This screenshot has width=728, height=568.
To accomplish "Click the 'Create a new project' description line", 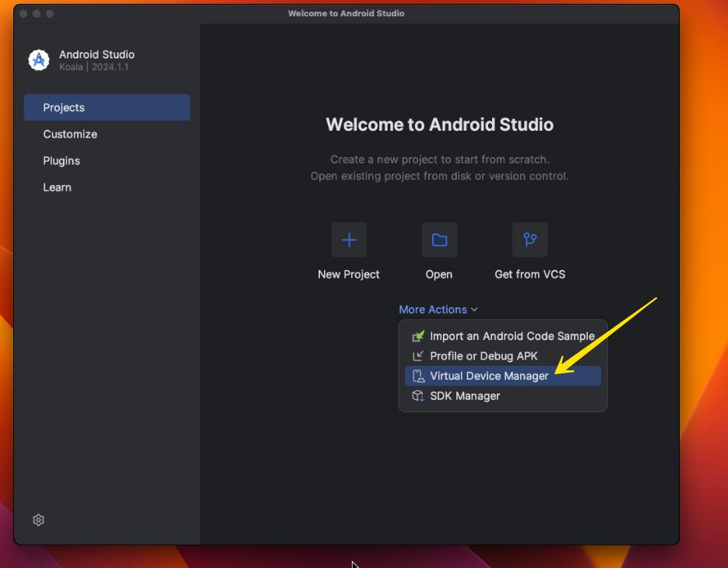I will click(440, 160).
